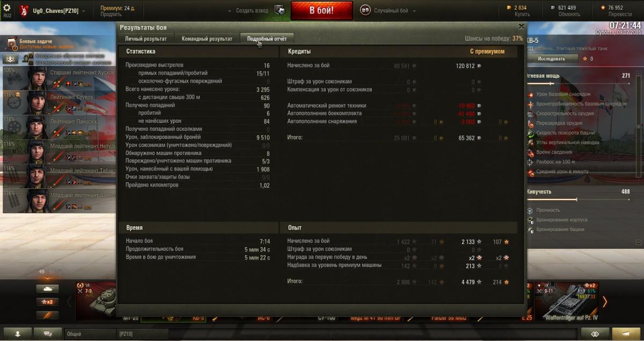Image resolution: width=644 pixels, height=341 pixels.
Task: Open the Боевые задачи missions icon
Action: [x=10, y=43]
